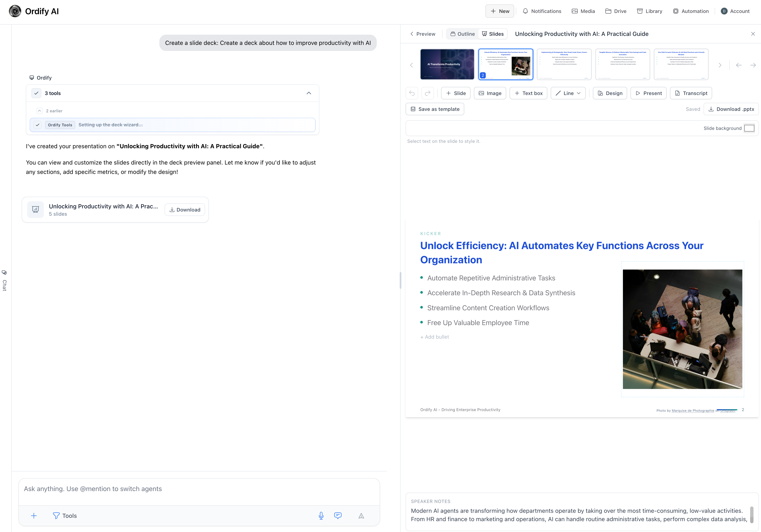Download the deck from chat card
Image resolution: width=761 pixels, height=532 pixels.
[x=185, y=210]
